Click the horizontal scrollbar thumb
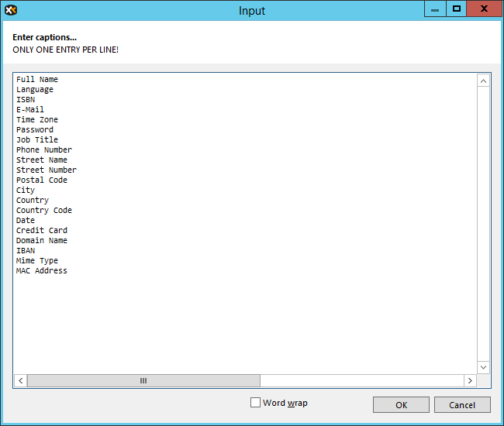Viewport: 504px width, 426px height. click(143, 381)
